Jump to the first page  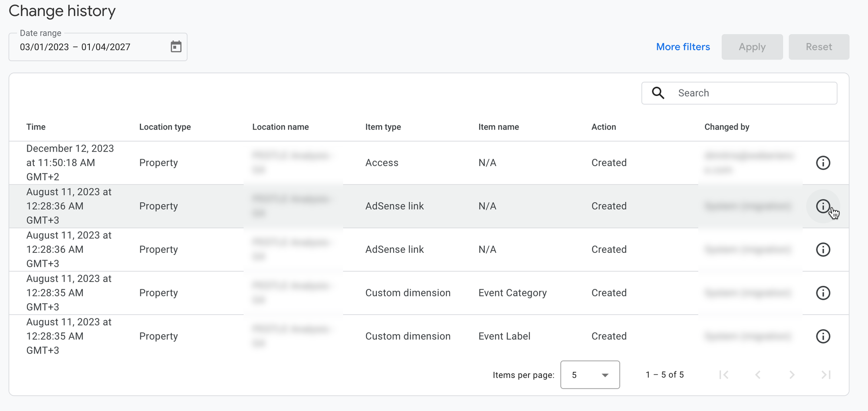724,375
